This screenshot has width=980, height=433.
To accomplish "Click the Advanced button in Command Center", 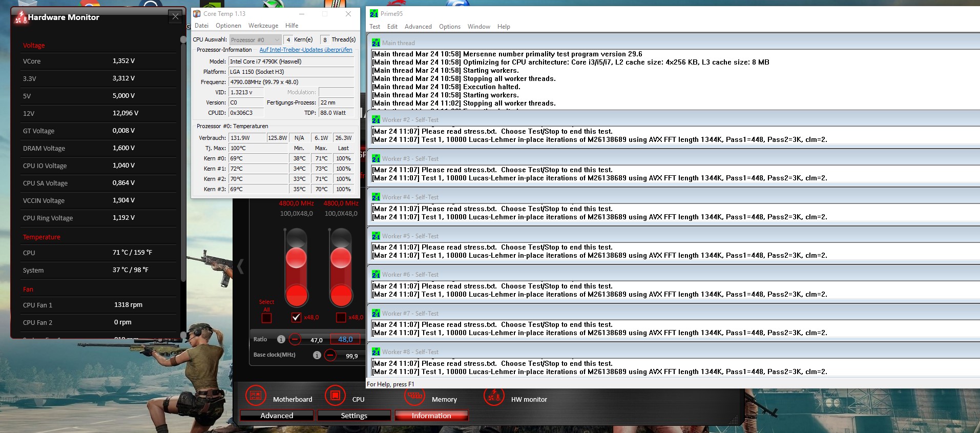I will tap(277, 416).
